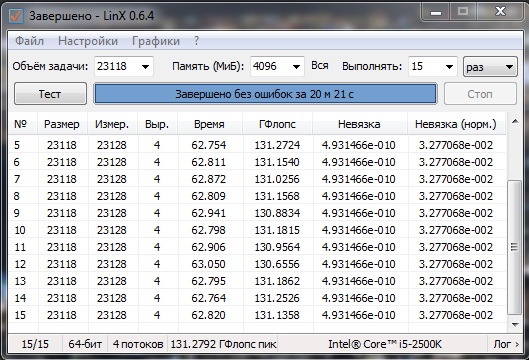Select GFlops value 131.1862 in row 13
The image size is (529, 360).
pos(277,281)
